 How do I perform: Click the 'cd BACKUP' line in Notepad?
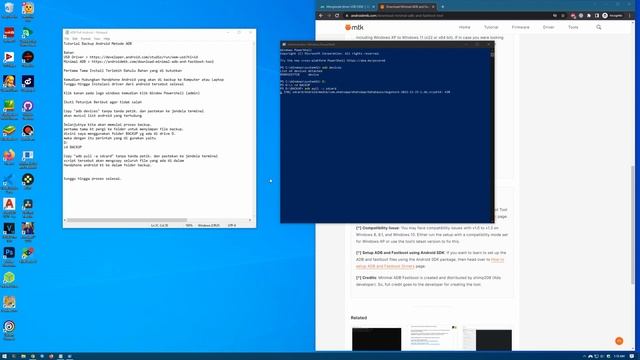pos(73,147)
